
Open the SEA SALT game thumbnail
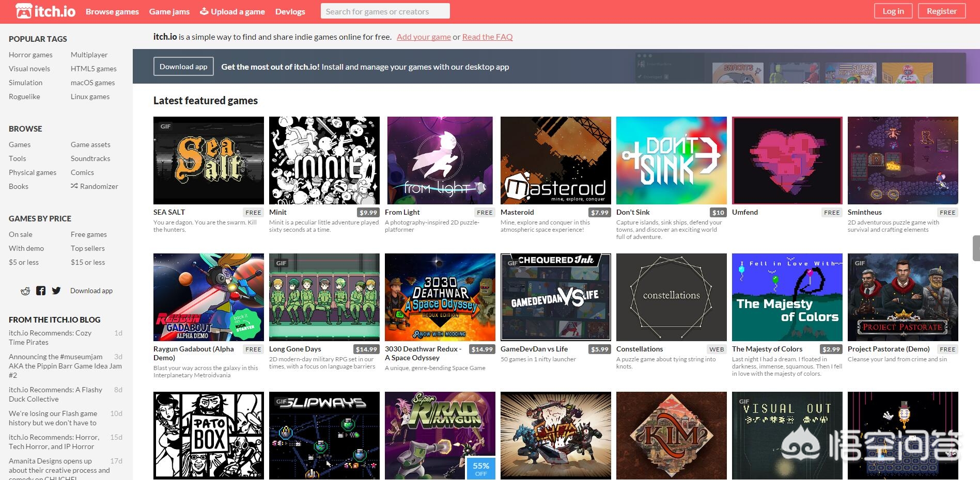click(209, 161)
